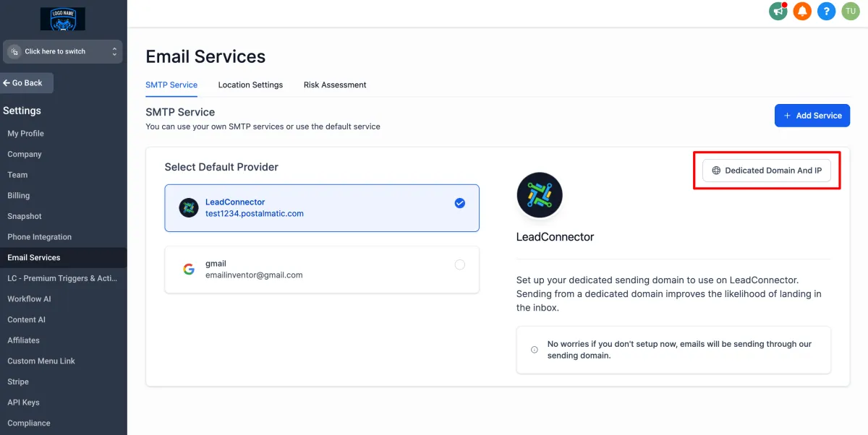Switch to the Risk Assessment tab

(335, 85)
